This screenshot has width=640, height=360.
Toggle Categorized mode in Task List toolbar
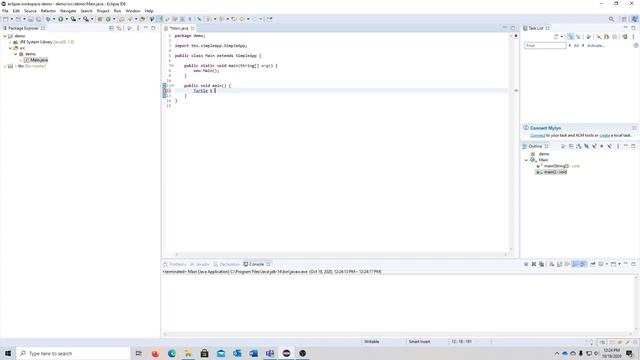[571, 37]
